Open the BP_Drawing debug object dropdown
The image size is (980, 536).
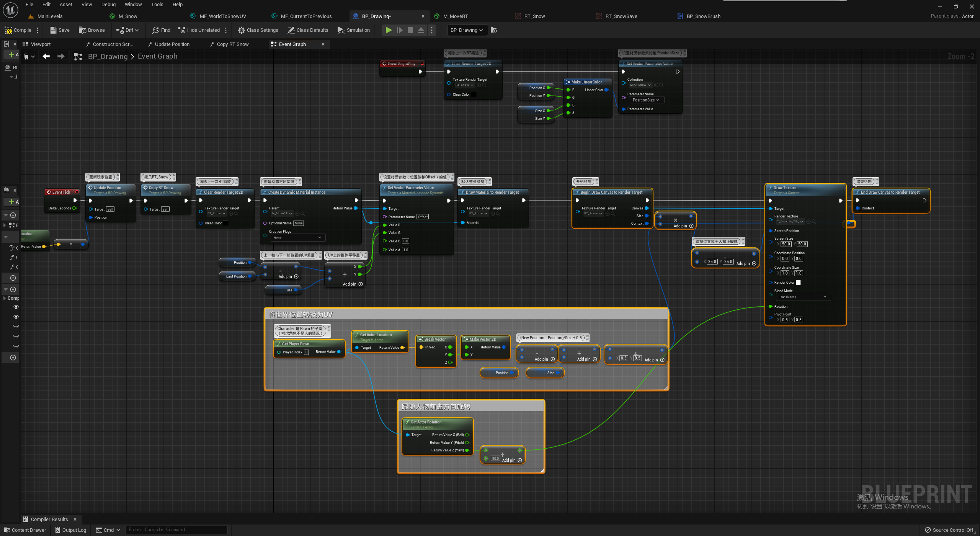pyautogui.click(x=467, y=30)
